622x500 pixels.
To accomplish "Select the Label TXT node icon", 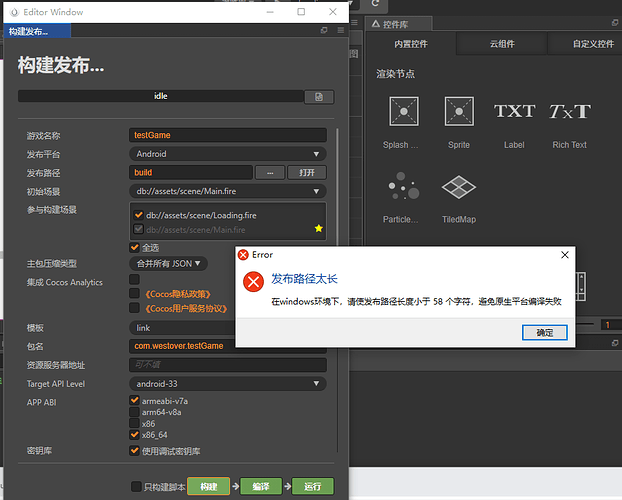I will click(x=514, y=111).
